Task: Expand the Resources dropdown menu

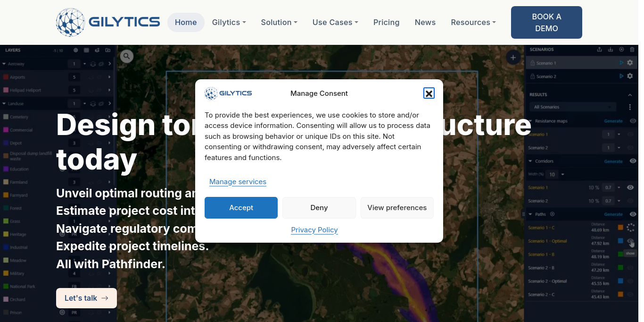Action: click(x=473, y=22)
